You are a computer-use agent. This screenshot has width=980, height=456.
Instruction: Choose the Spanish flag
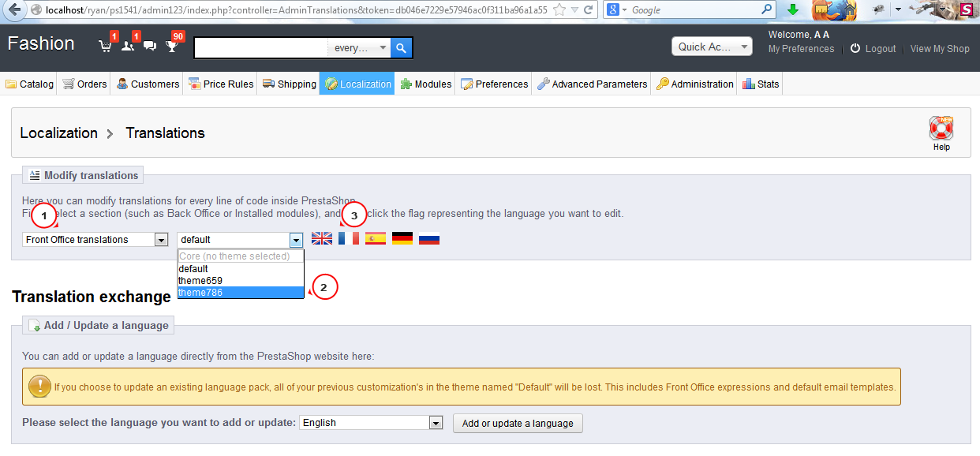tap(376, 238)
